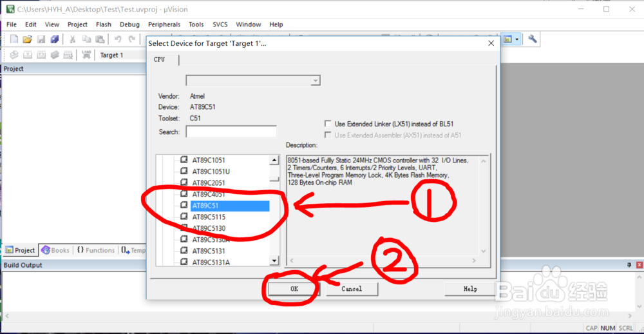The height and width of the screenshot is (334, 644).
Task: Switch to the Books panel tab
Action: click(x=55, y=250)
